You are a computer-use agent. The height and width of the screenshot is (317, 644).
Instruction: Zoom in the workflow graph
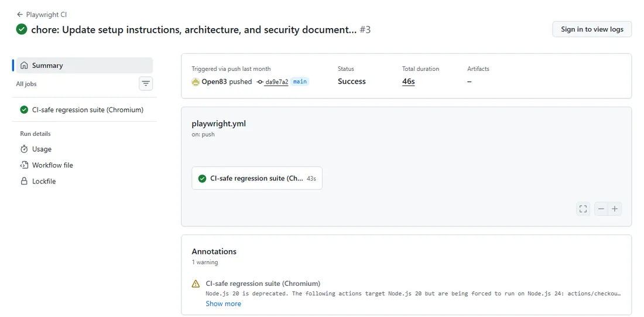[615, 209]
